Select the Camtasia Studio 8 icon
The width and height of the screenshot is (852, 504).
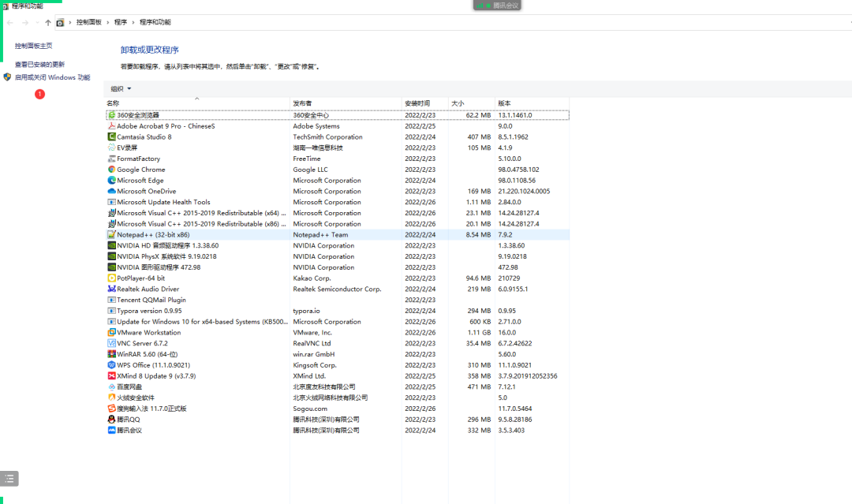tap(111, 137)
